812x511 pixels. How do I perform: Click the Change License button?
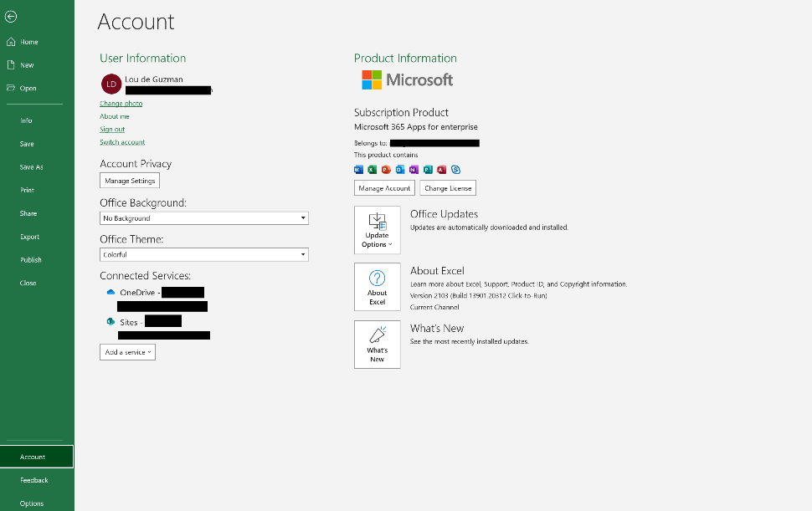[448, 188]
